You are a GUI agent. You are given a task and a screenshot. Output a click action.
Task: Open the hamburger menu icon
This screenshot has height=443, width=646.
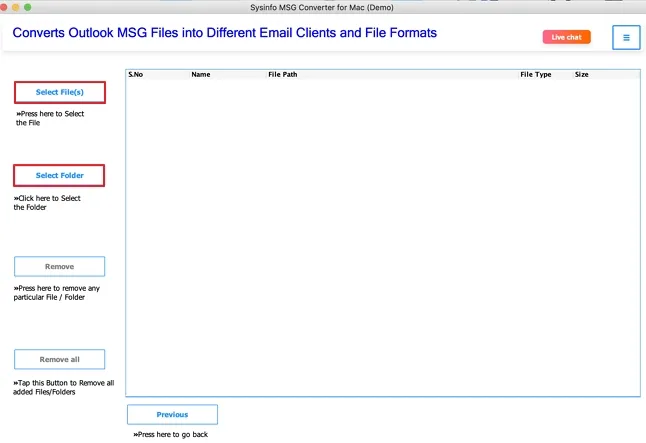point(626,38)
